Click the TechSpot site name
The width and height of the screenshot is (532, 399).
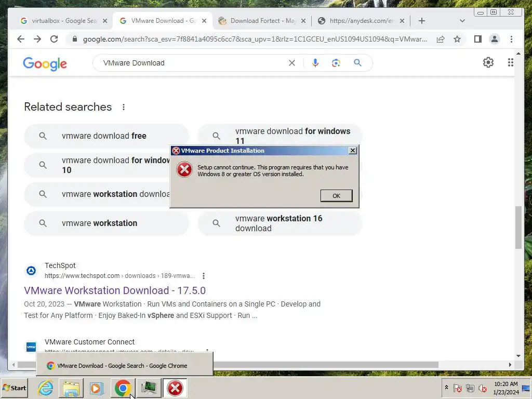[60, 265]
